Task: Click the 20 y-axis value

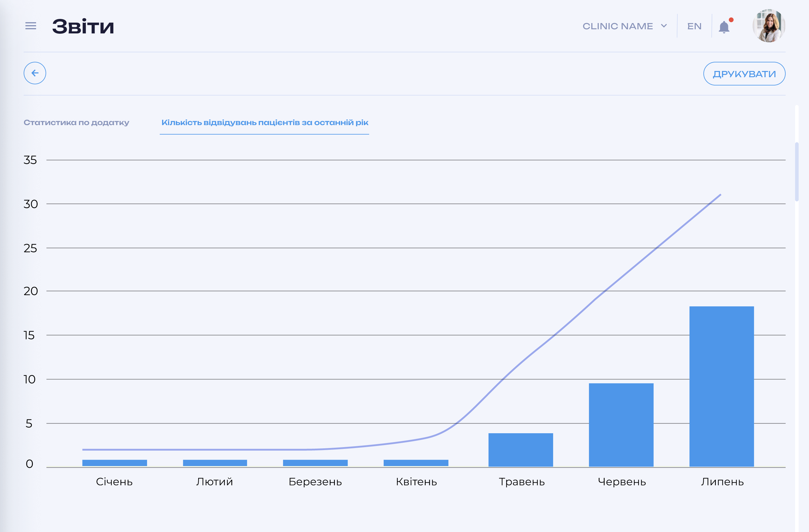Action: coord(30,291)
